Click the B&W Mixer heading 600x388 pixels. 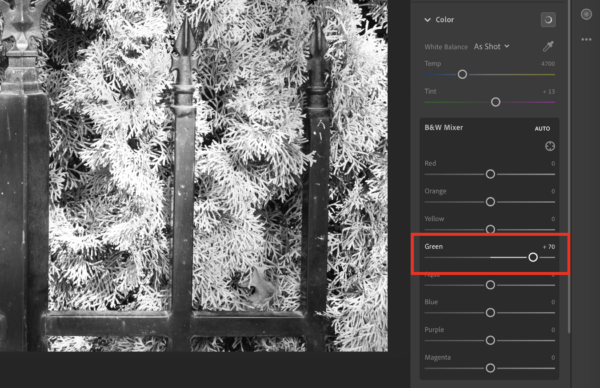(443, 127)
